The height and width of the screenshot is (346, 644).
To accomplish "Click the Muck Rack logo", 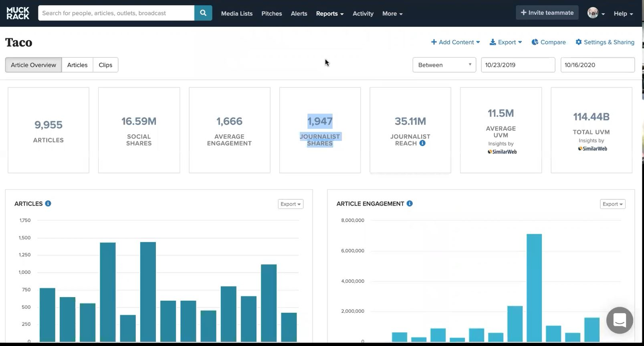I will click(18, 13).
